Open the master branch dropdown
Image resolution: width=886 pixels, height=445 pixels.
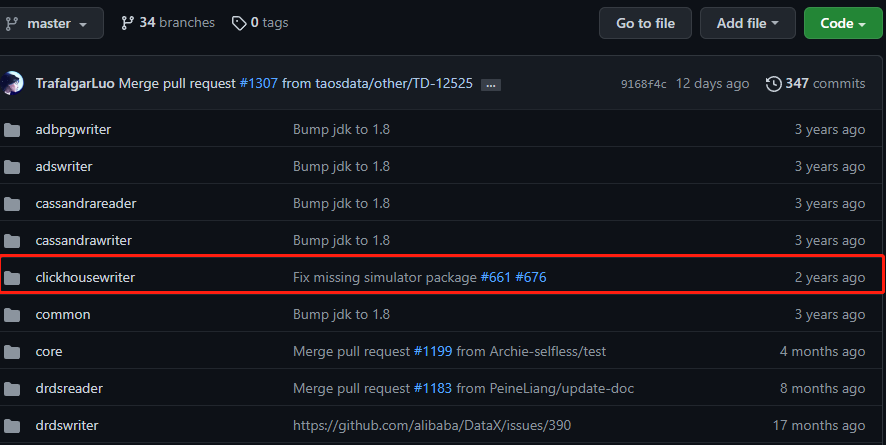52,23
